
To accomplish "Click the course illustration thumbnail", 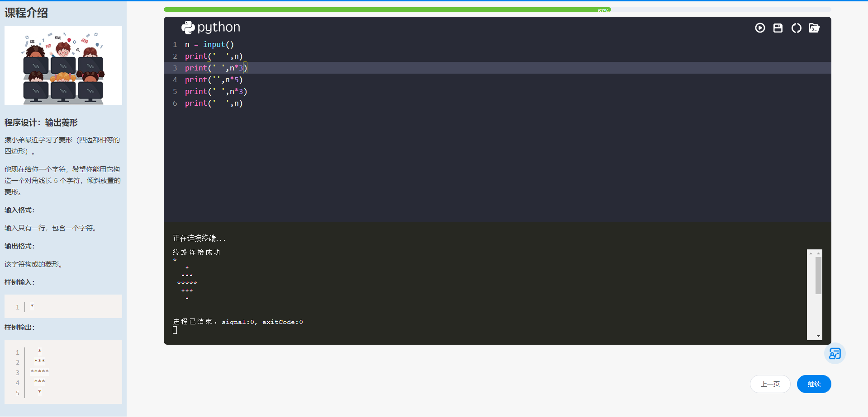I will pos(63,66).
